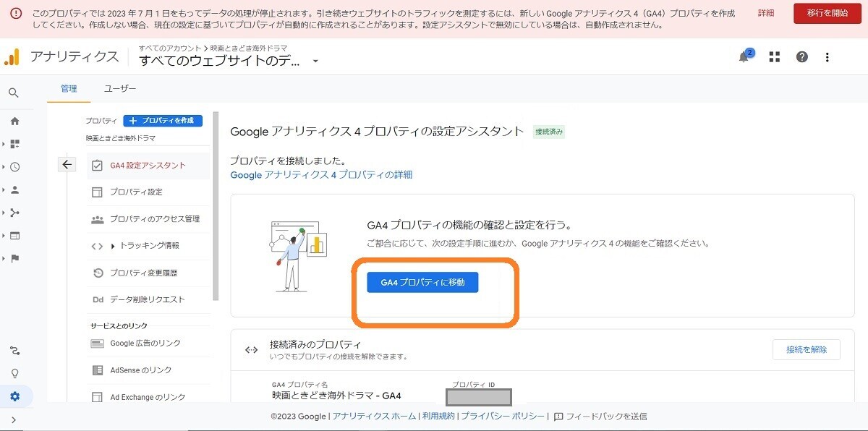The image size is (868, 431).
Task: Open the Insights lightbulb icon
Action: [x=14, y=372]
